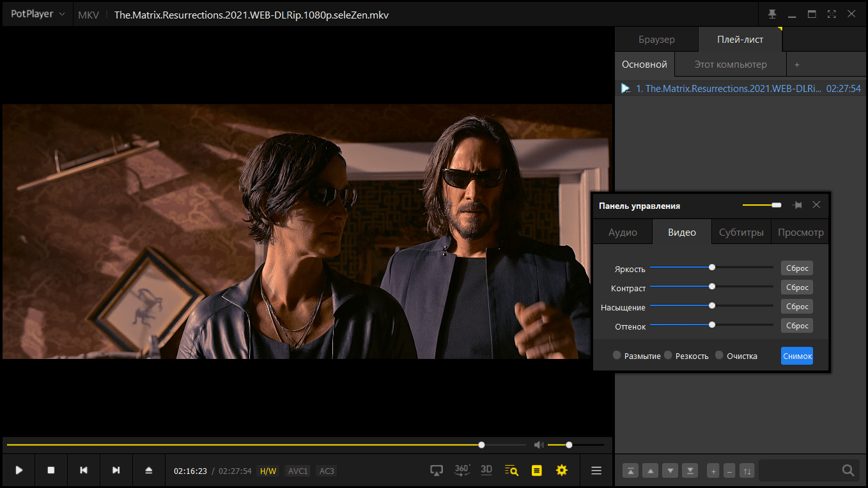This screenshot has height=488, width=868.
Task: Click the sort playlist arrows icon
Action: [x=747, y=471]
